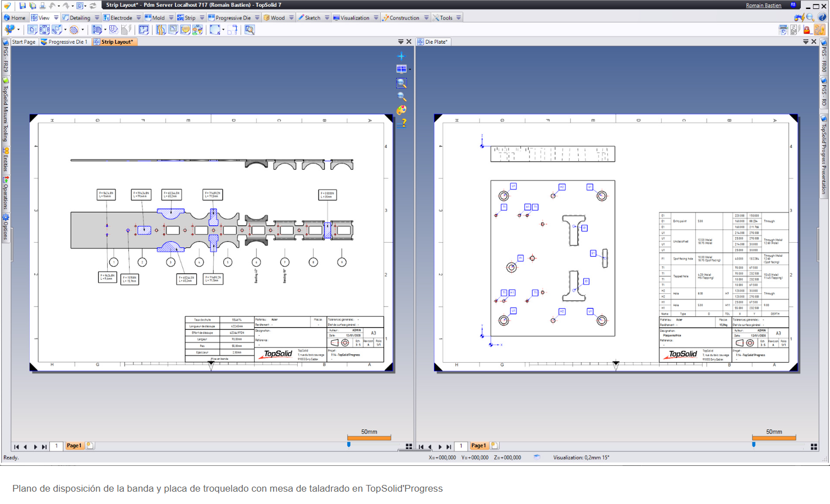Open the Strip menu dropdown arrow
Viewport: 830px width, 504px height.
pyautogui.click(x=202, y=18)
